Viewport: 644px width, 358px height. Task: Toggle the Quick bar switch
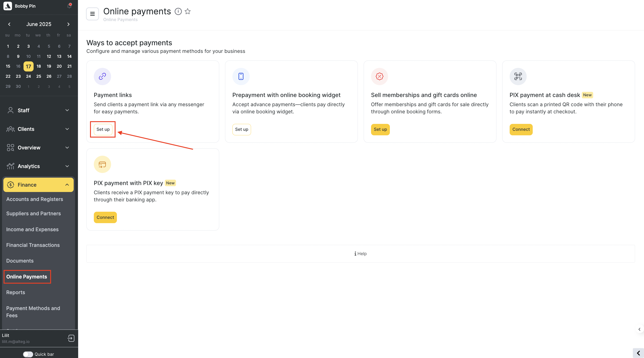(x=28, y=354)
